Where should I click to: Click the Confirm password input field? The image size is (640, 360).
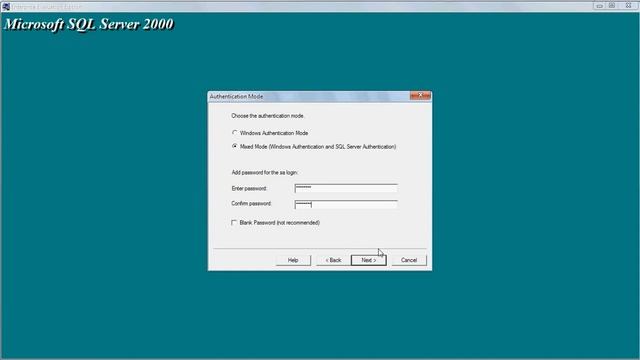346,204
